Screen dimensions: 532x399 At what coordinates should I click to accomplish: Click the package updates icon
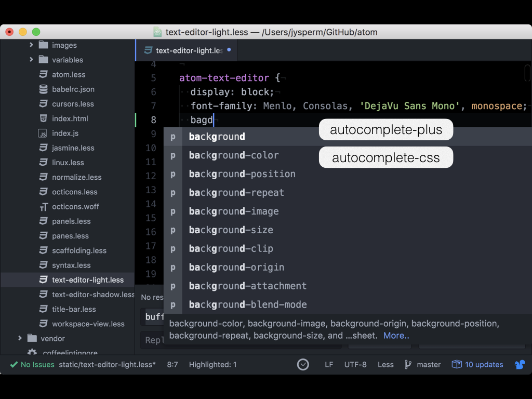(x=457, y=364)
